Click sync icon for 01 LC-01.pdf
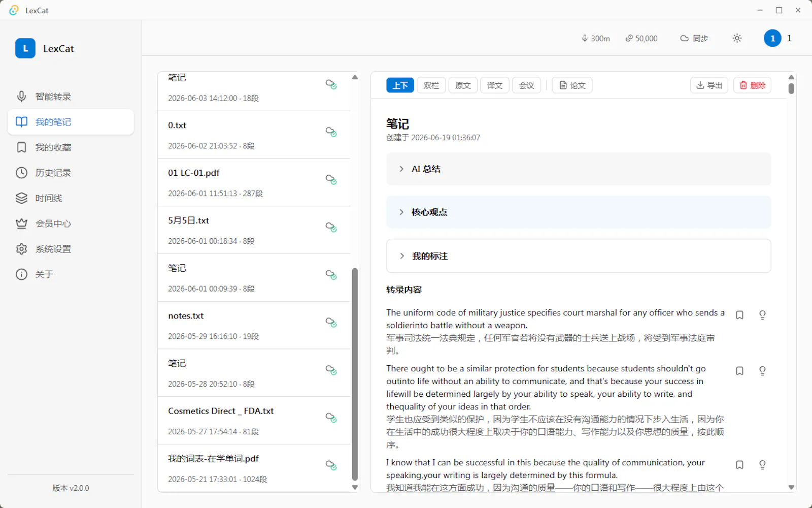The height and width of the screenshot is (508, 812). 331,180
